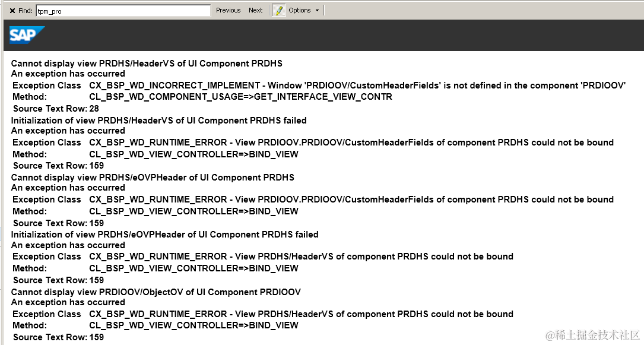The image size is (644, 345).
Task: Click method CL_BSP_WD_COMPONENT_USAGE=>GET_INTERFACE_VIEW_CONTR
Action: pyautogui.click(x=240, y=97)
